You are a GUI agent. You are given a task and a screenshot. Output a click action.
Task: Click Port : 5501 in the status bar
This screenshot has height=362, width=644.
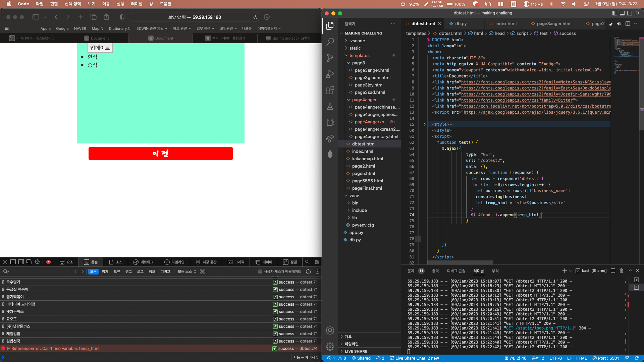[x=606, y=358]
